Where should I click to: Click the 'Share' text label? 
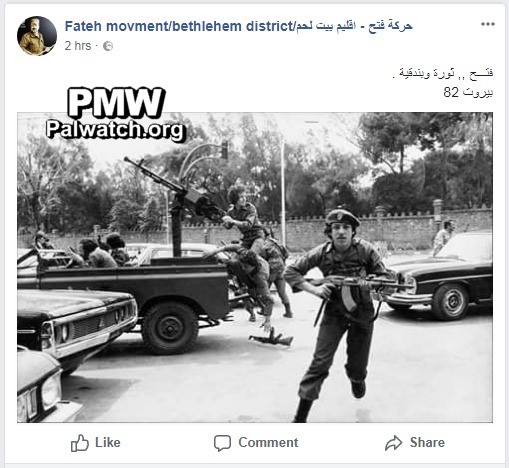pos(427,443)
